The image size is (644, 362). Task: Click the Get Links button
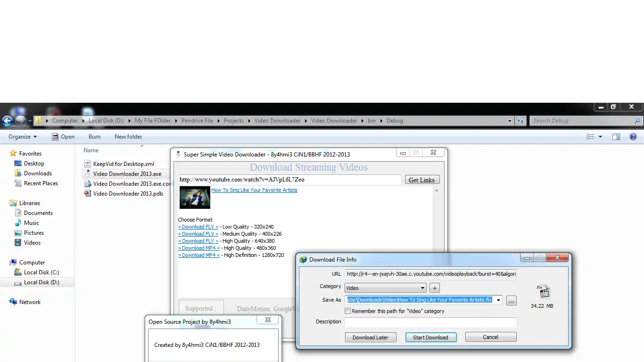(x=422, y=180)
